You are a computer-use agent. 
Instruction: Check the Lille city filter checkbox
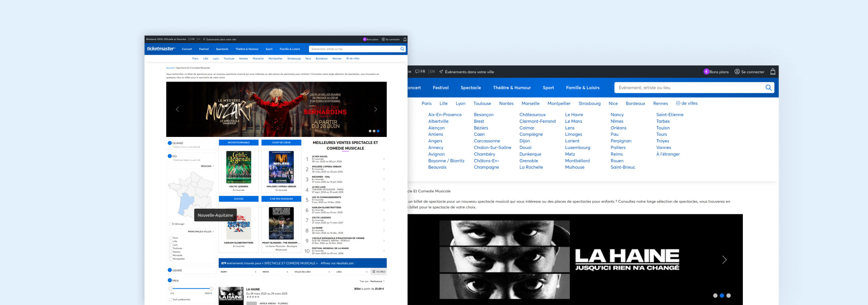pos(171,241)
